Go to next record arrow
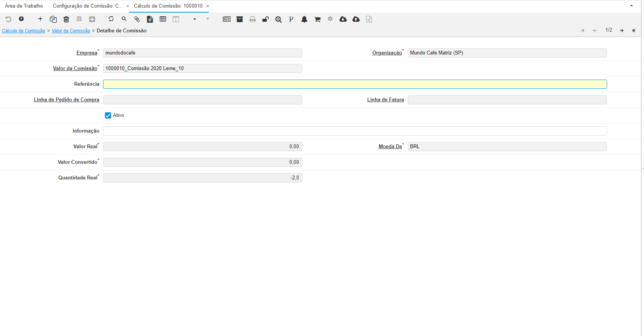The height and width of the screenshot is (336, 644). coord(622,30)
